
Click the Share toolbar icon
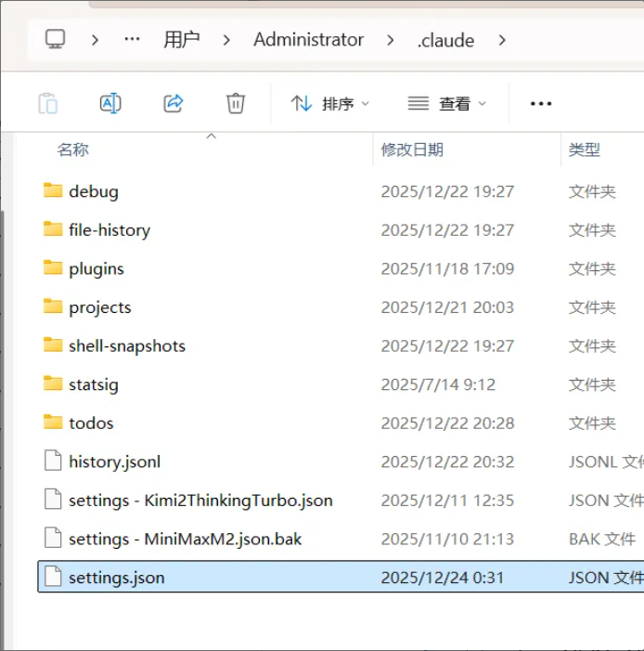click(x=173, y=103)
